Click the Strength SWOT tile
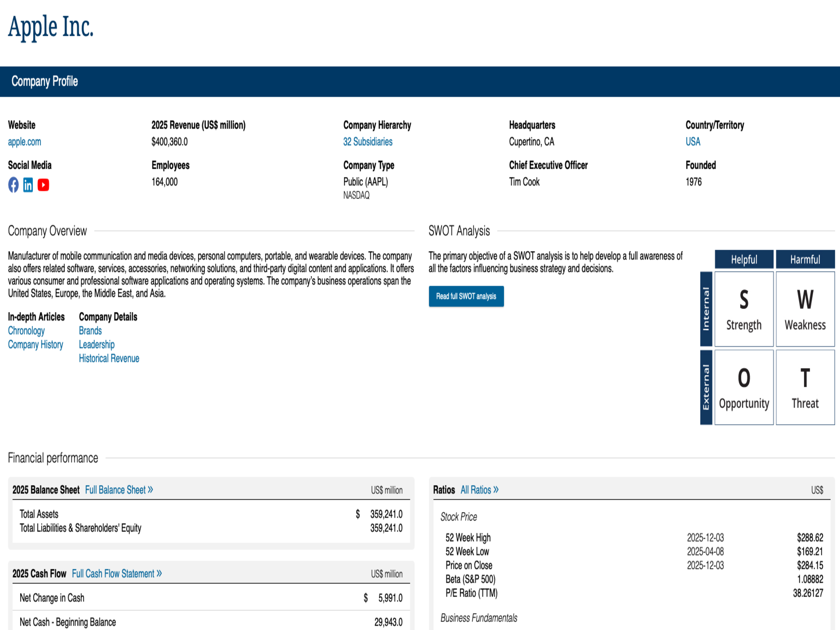The width and height of the screenshot is (840, 630). [744, 309]
